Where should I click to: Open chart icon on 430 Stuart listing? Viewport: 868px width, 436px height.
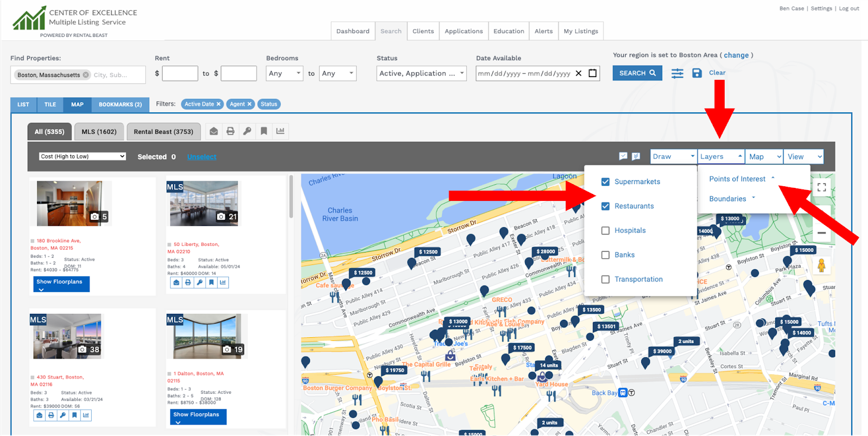coord(86,415)
